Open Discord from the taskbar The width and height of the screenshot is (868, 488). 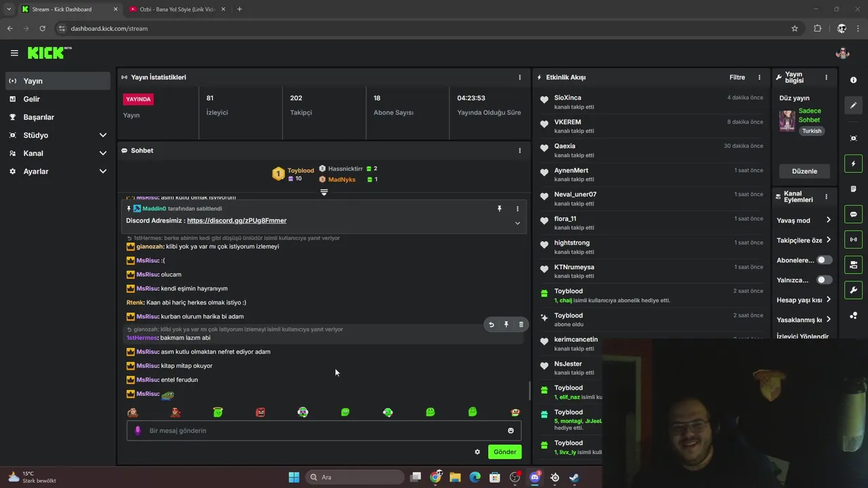click(534, 477)
